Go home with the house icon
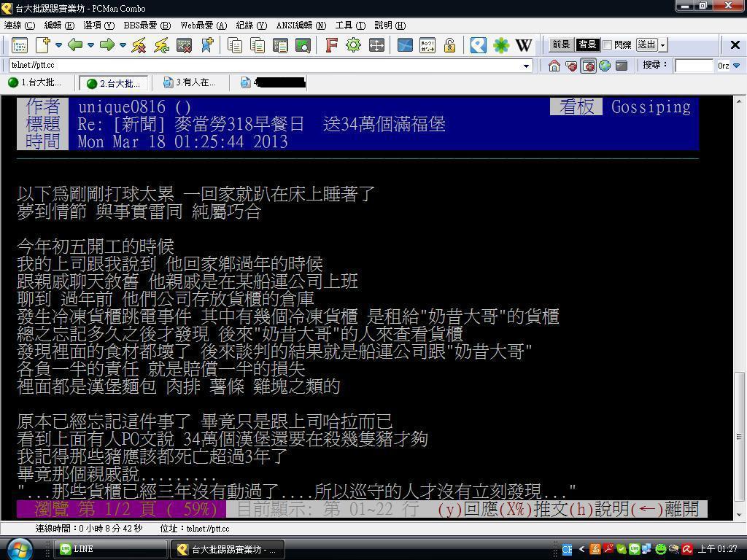The height and width of the screenshot is (560, 747). pos(554,66)
